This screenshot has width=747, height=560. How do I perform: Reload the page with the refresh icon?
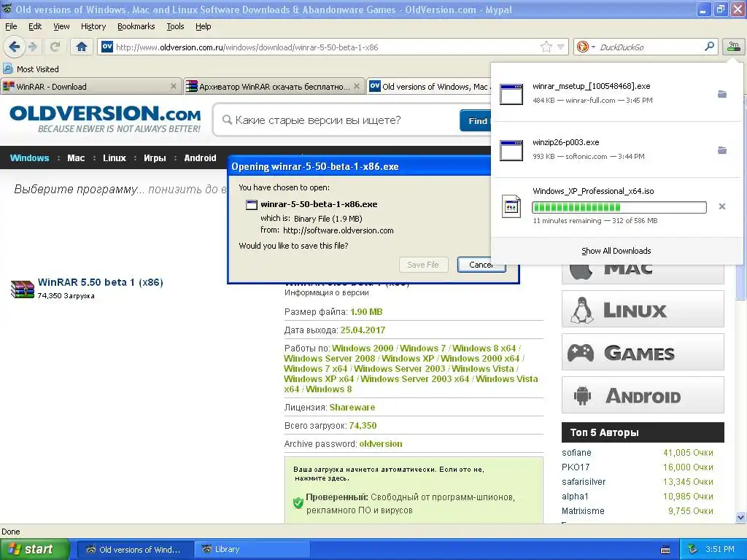[x=55, y=47]
